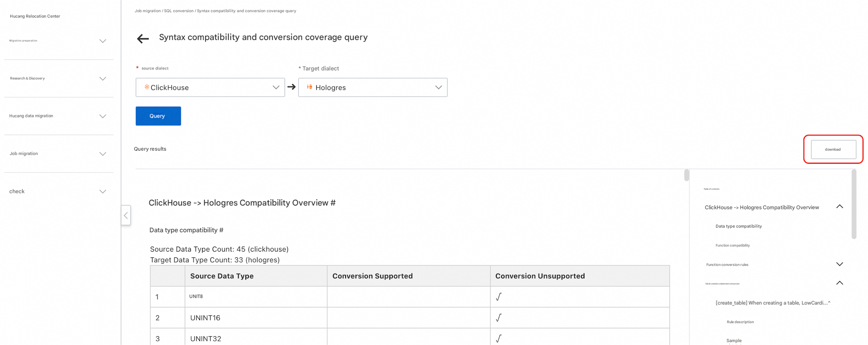The width and height of the screenshot is (868, 345).
Task: Jump to Sample in the outline
Action: coord(734,341)
